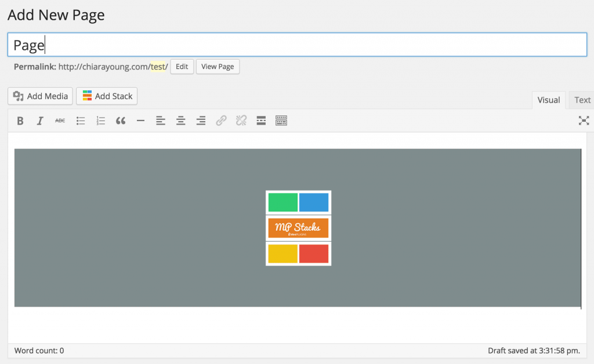Insert the Read More tag

[x=261, y=121]
